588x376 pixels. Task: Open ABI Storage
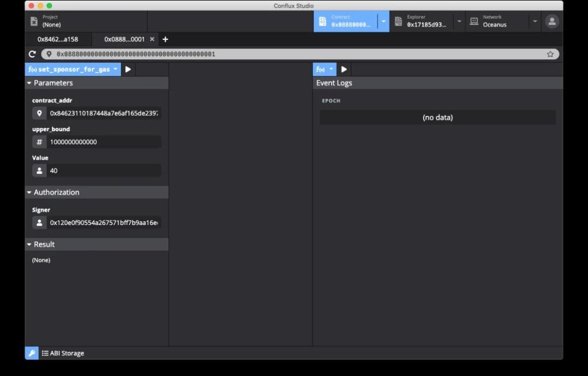pos(63,353)
